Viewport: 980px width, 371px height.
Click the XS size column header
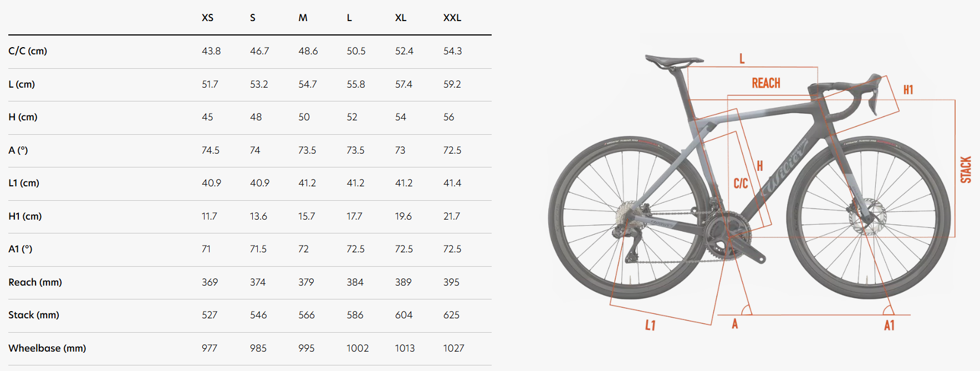pyautogui.click(x=207, y=18)
